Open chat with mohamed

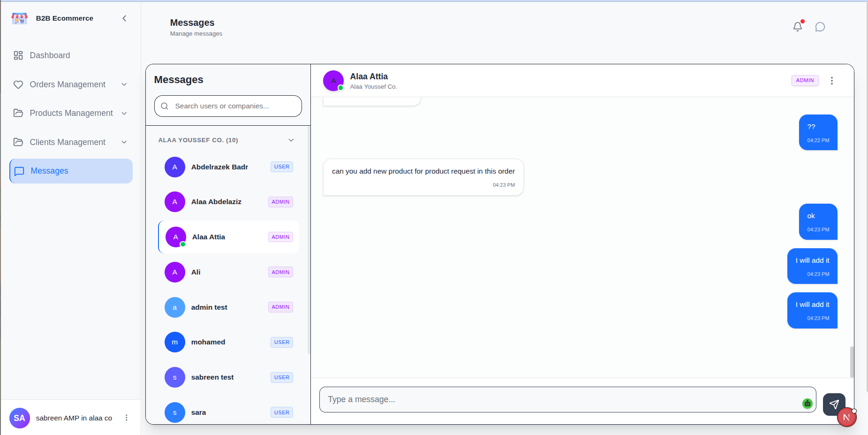[229, 342]
